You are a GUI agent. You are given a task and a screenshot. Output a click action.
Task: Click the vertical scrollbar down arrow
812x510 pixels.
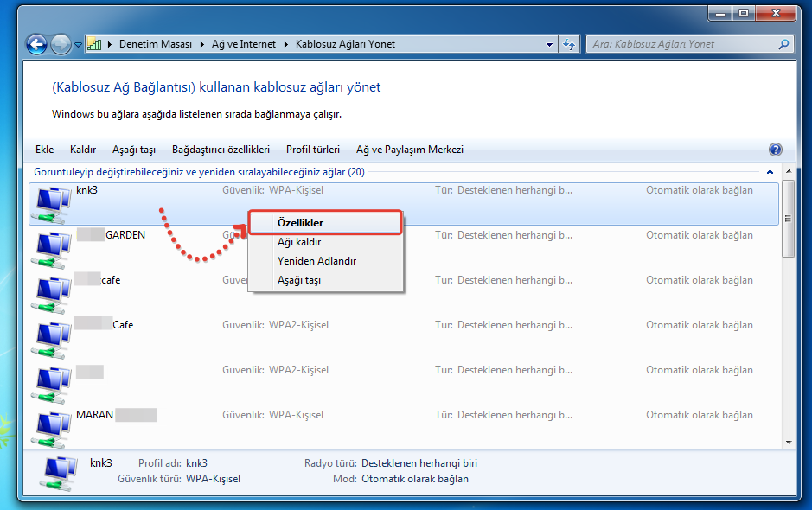point(788,441)
